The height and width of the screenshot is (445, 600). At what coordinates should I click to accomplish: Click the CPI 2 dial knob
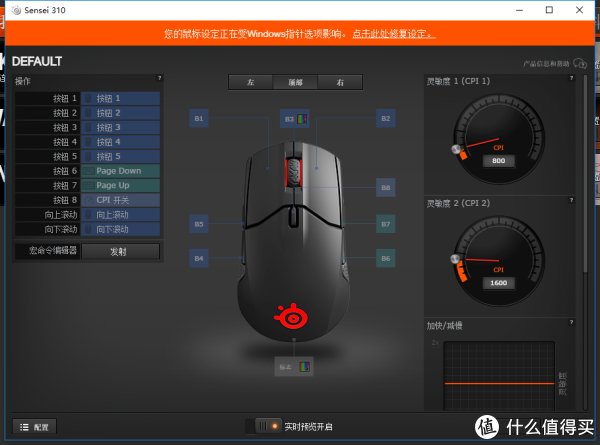click(x=455, y=259)
